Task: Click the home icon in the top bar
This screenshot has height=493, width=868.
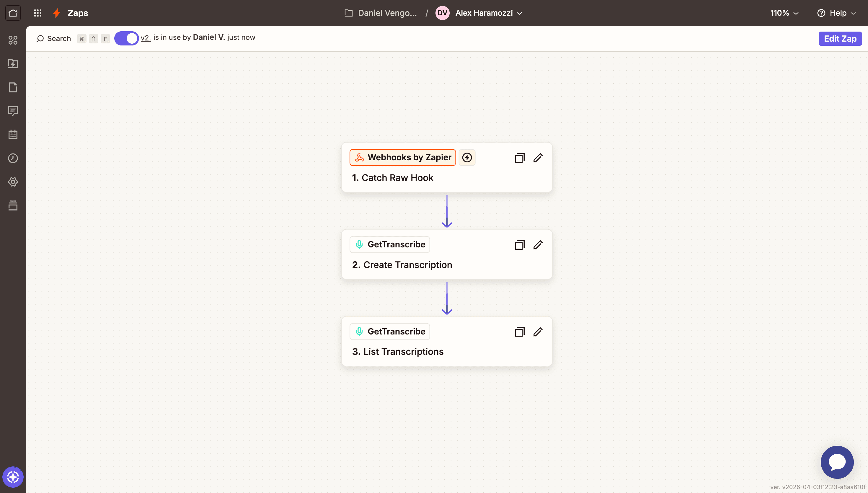Action: 13,13
